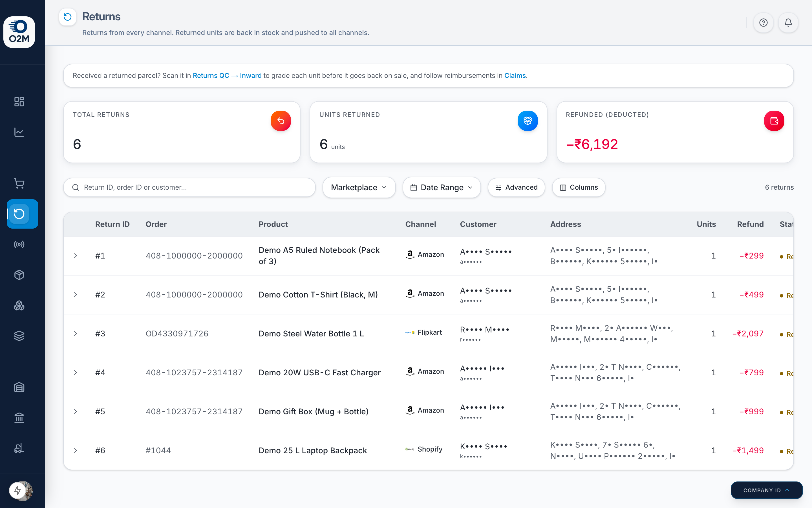Open the Columns chooser button
This screenshot has height=508, width=812.
579,187
